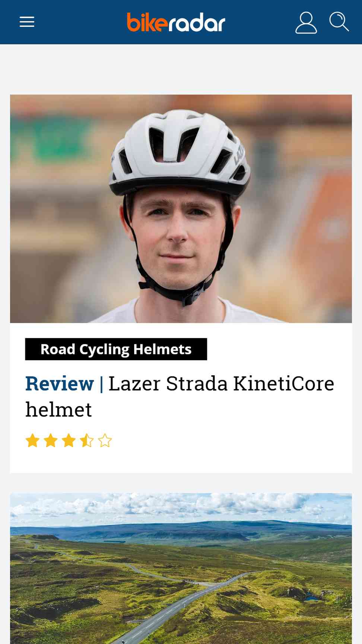Click the half-filled fourth rating star
Image resolution: width=362 pixels, height=644 pixels.
point(87,441)
